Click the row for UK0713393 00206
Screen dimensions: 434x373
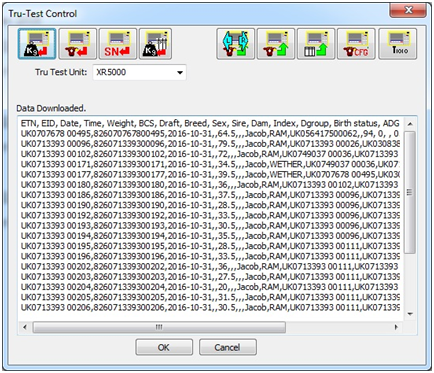[210, 307]
